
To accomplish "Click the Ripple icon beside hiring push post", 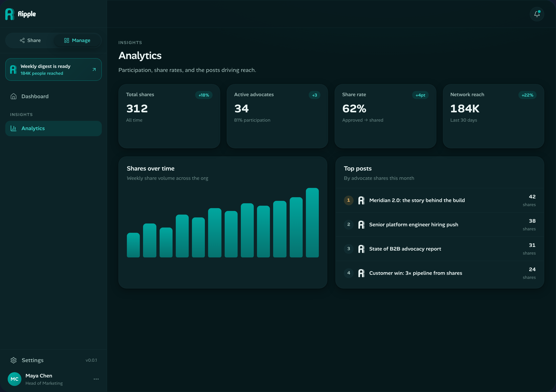I will (x=361, y=224).
